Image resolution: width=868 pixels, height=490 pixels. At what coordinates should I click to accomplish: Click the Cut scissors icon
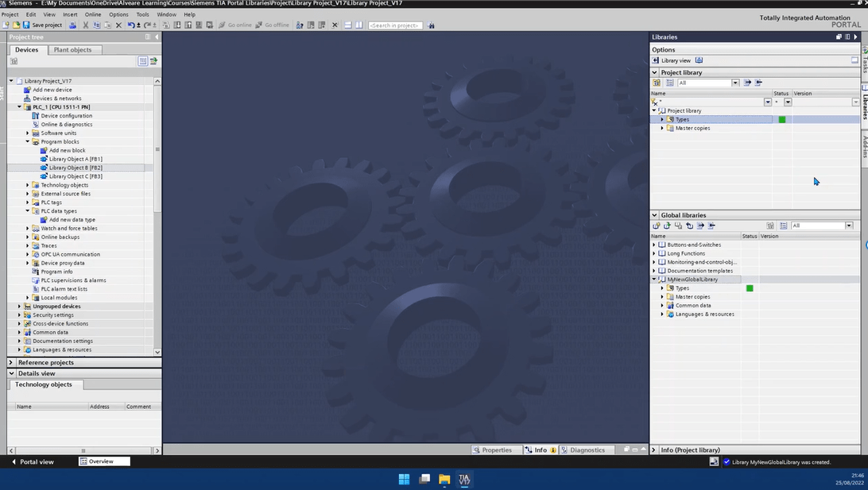(86, 25)
